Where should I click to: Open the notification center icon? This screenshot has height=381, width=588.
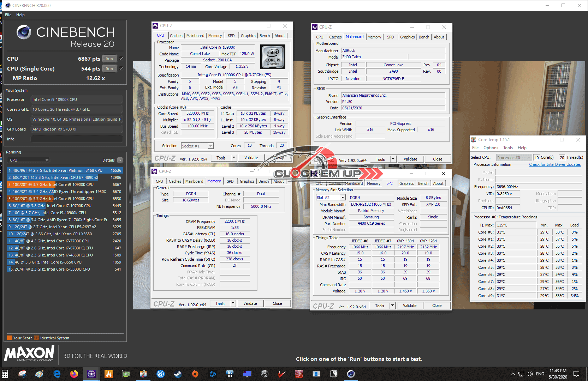[x=576, y=374]
